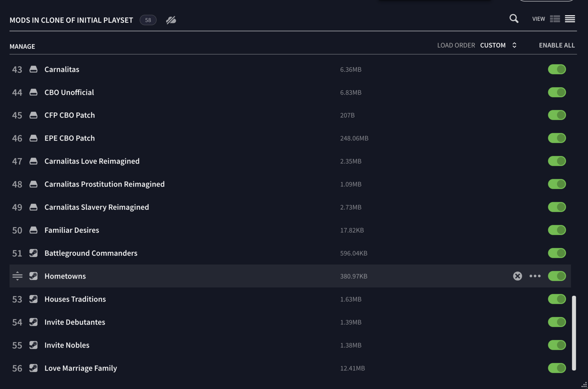Select Battleground Commanders mod name
Screen dimensions: 588x389
point(91,253)
